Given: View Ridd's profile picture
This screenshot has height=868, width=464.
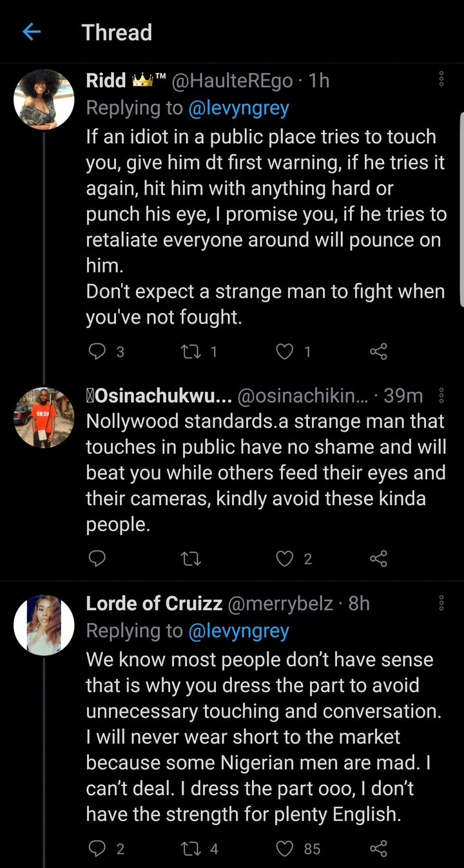Looking at the screenshot, I should coord(44,99).
